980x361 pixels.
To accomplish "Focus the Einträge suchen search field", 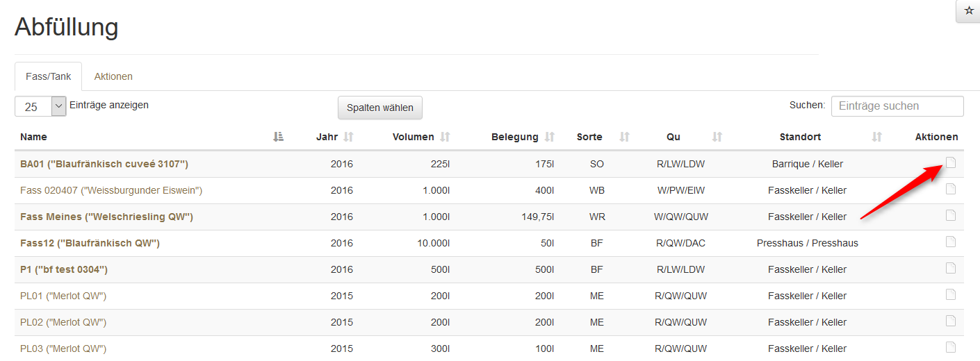I will (x=897, y=106).
